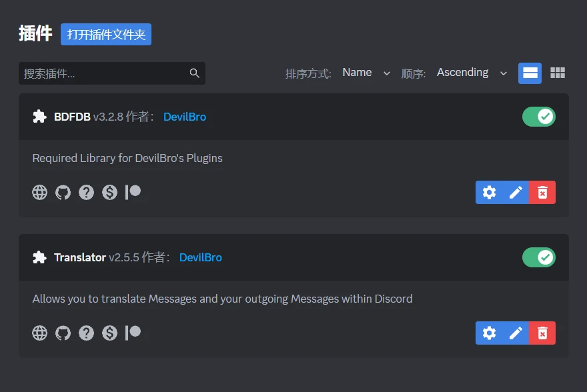587x392 pixels.
Task: Open BDFDB donate dollar icon
Action: tap(109, 192)
